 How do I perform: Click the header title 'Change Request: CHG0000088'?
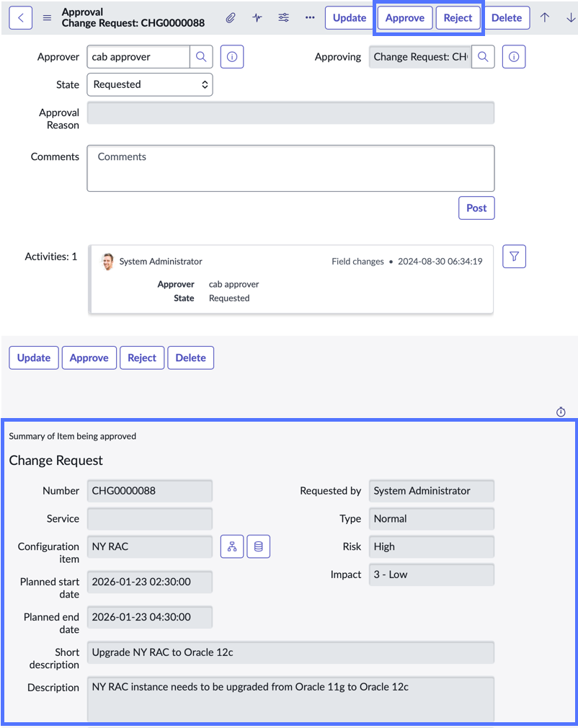tap(133, 23)
